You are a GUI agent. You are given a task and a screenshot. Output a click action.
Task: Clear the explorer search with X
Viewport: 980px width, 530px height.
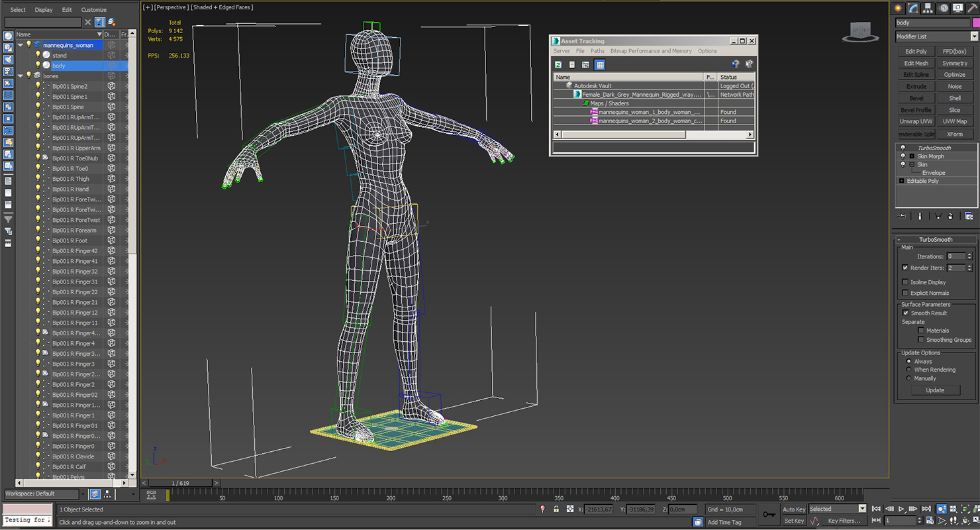coord(88,23)
